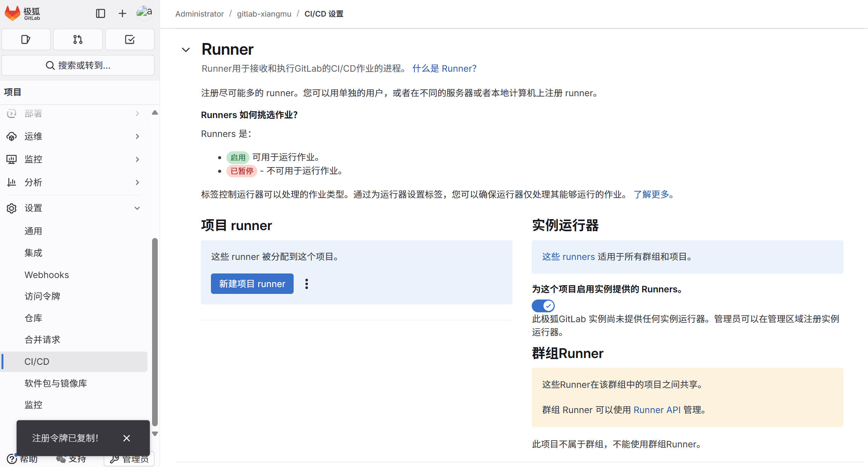Open assigned issues shortcut icon
The image size is (868, 467).
click(x=26, y=39)
